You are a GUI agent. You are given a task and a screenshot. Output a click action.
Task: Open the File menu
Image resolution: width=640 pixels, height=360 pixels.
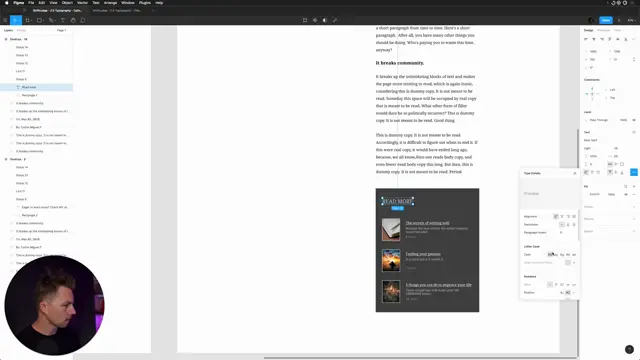(x=31, y=3)
